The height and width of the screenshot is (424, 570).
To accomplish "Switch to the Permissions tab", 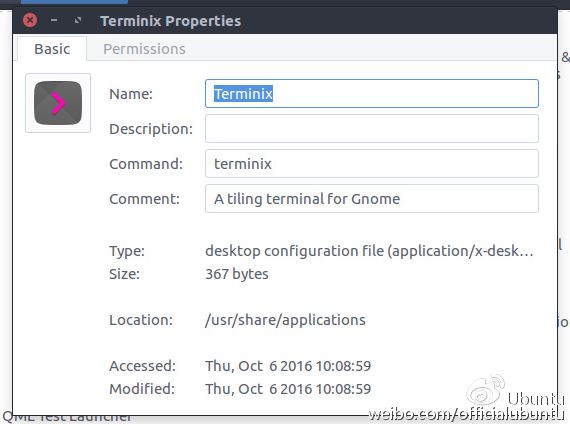I will pyautogui.click(x=144, y=49).
